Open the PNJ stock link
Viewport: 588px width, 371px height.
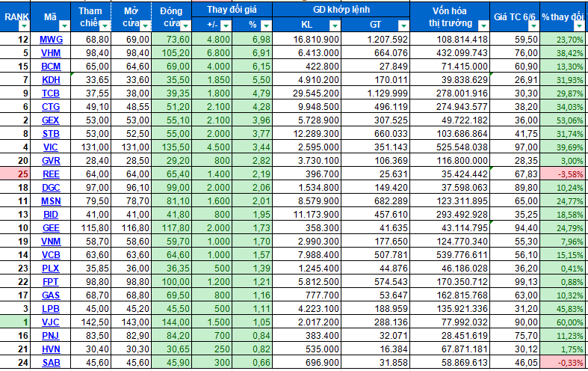click(x=51, y=336)
